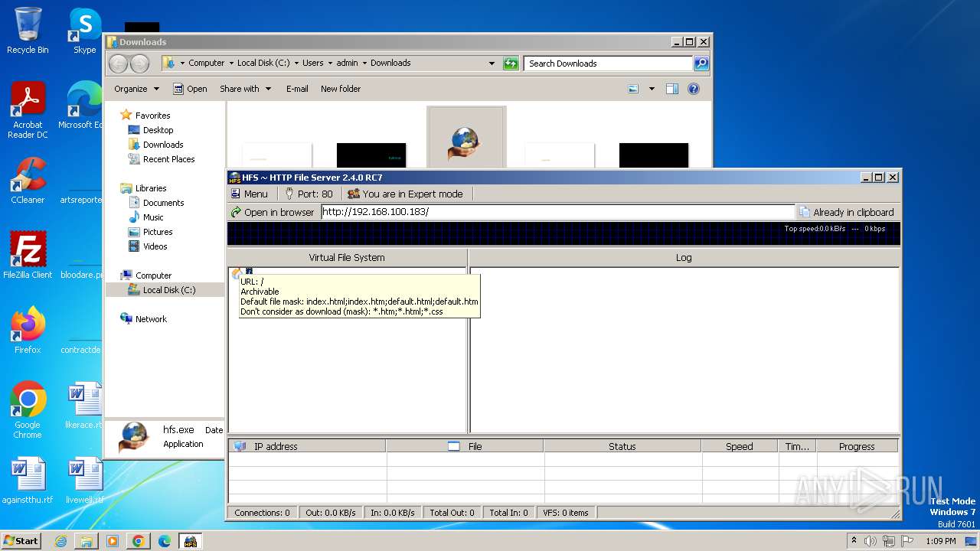Click volume icon in system tray
980x551 pixels.
point(871,541)
